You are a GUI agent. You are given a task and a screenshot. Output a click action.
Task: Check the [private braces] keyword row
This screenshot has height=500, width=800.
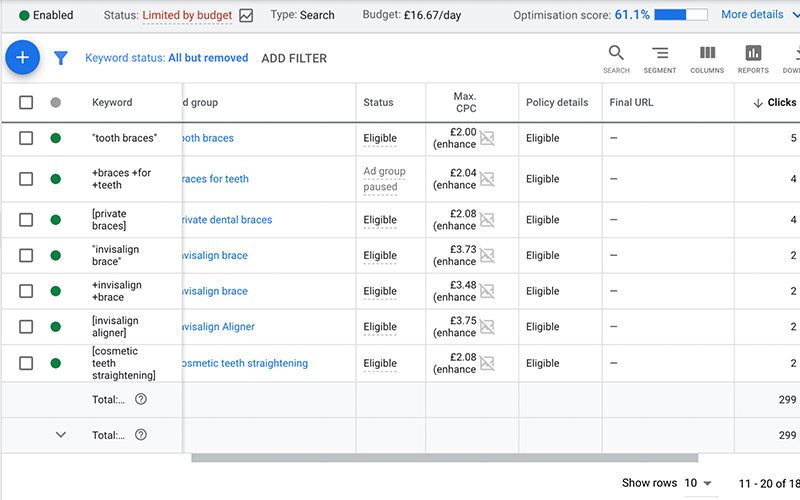tap(26, 220)
